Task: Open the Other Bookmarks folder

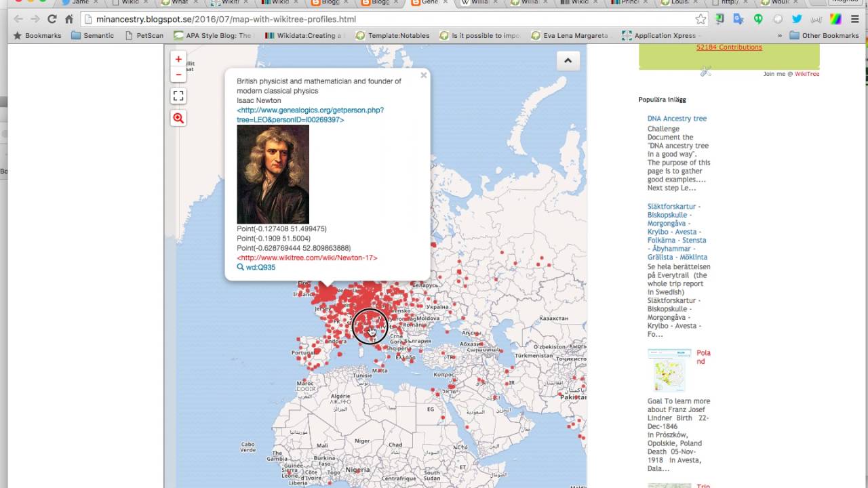Action: (x=824, y=35)
